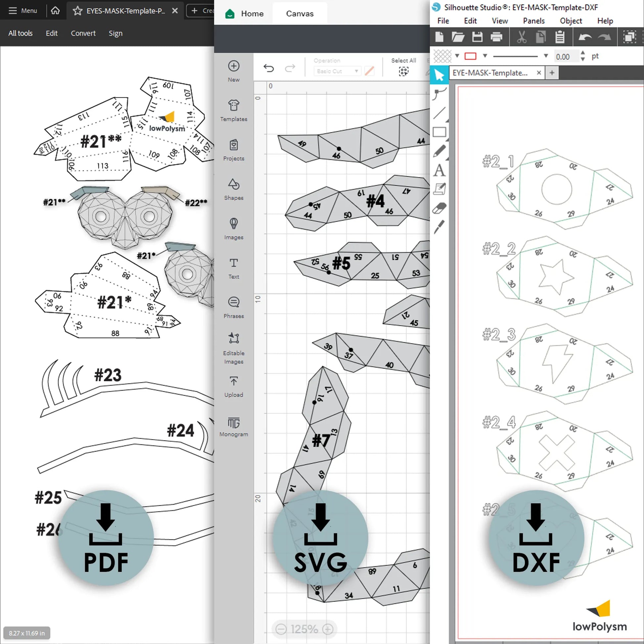Select the Eraser tool in Silhouette Studio
This screenshot has width=644, height=644.
pos(439,208)
